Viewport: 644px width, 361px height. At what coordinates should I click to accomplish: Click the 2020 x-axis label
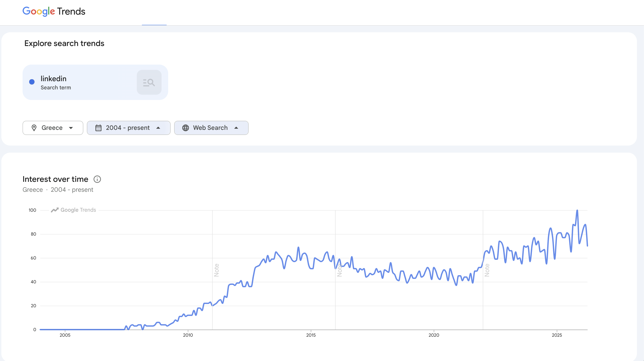pyautogui.click(x=434, y=335)
